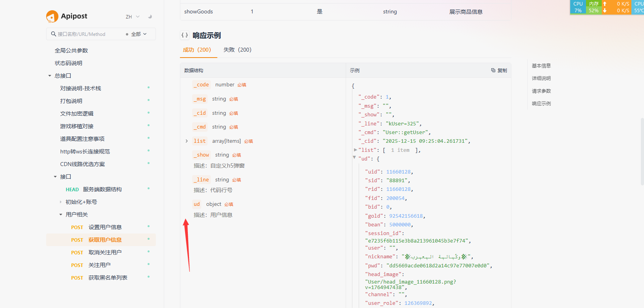Switch to 失败 (200) tab

[x=238, y=50]
